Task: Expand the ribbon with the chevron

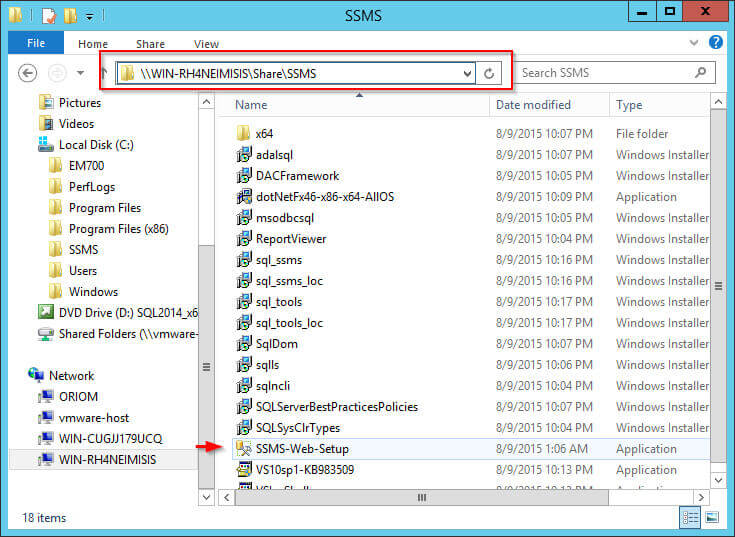Action: coord(694,43)
